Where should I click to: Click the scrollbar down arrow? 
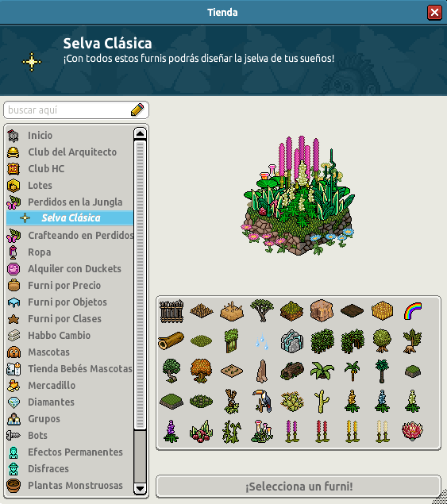141,489
